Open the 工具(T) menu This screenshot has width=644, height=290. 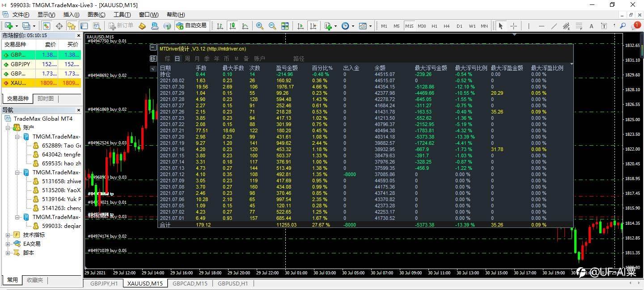click(x=122, y=15)
